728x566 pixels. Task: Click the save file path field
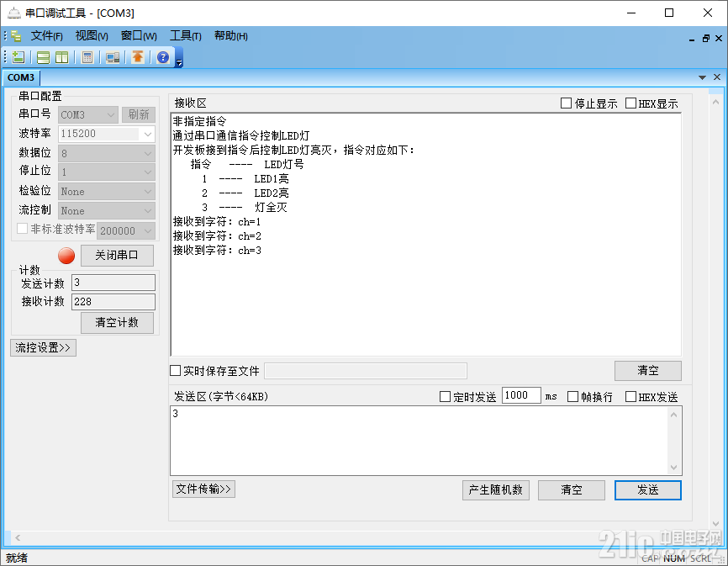pos(366,371)
